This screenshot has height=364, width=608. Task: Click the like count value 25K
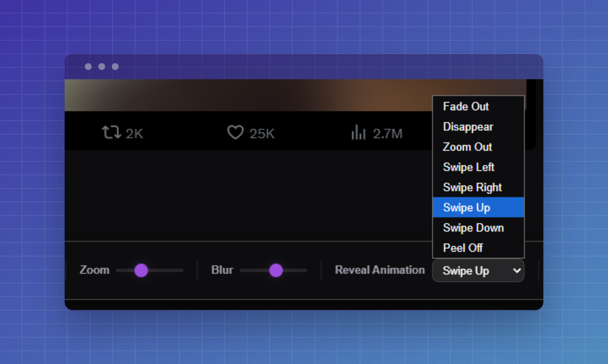(x=262, y=133)
